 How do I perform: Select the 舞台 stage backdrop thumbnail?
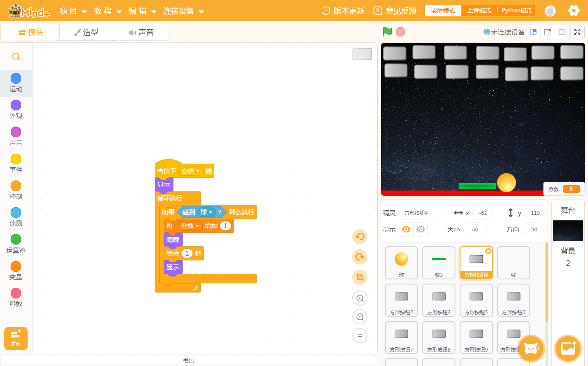coord(568,231)
